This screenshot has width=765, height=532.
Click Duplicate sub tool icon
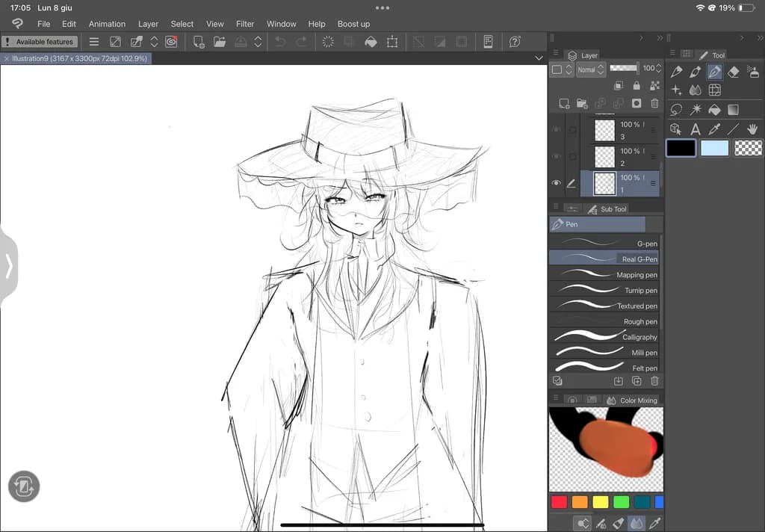(x=637, y=381)
